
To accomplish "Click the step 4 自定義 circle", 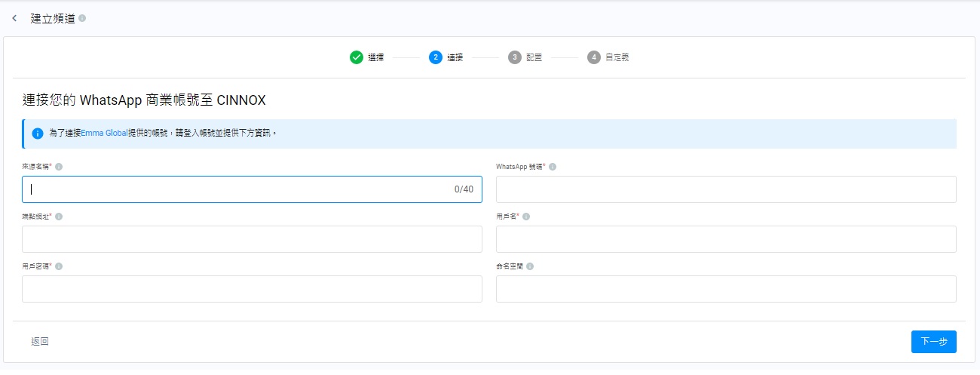I will (x=594, y=57).
